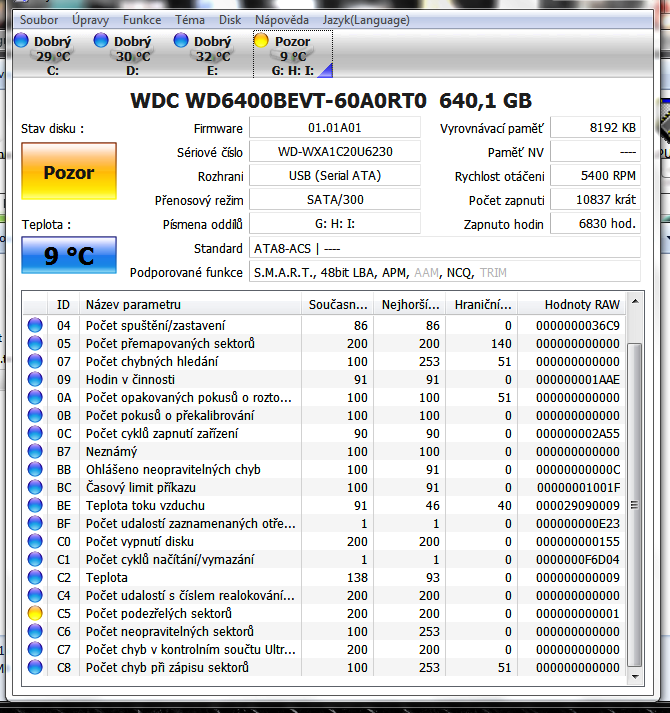Click the power-on hours field 6830 hod.
The height and width of the screenshot is (713, 670).
(595, 224)
